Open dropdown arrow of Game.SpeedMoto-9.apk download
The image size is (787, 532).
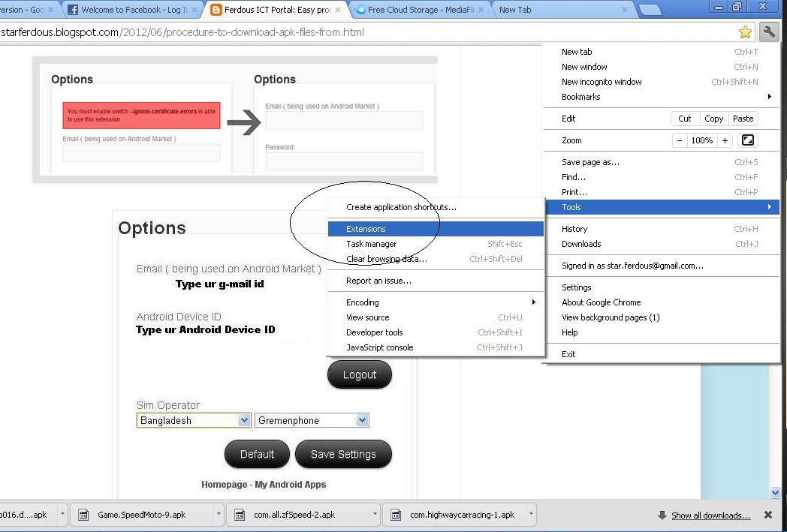click(x=219, y=514)
